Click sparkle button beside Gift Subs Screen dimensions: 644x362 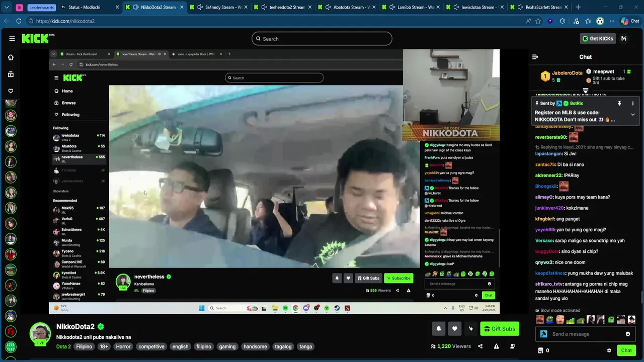click(x=470, y=329)
